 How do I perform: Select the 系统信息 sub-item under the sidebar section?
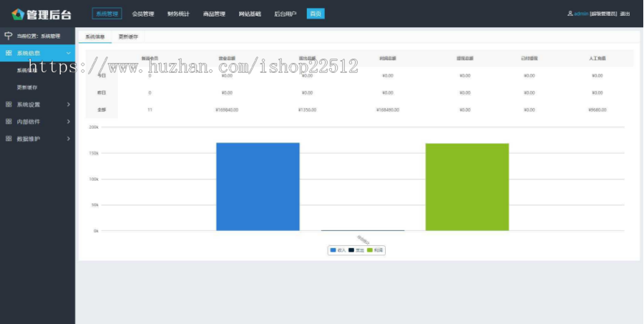pos(27,70)
